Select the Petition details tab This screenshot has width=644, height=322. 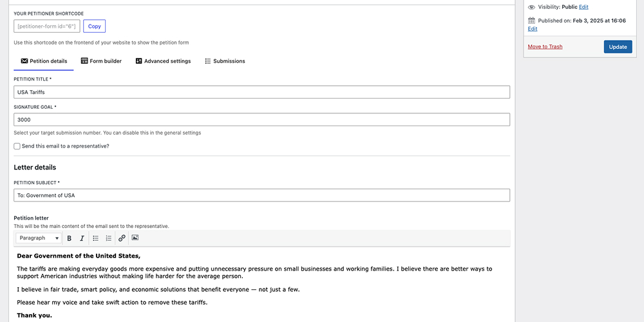click(44, 61)
